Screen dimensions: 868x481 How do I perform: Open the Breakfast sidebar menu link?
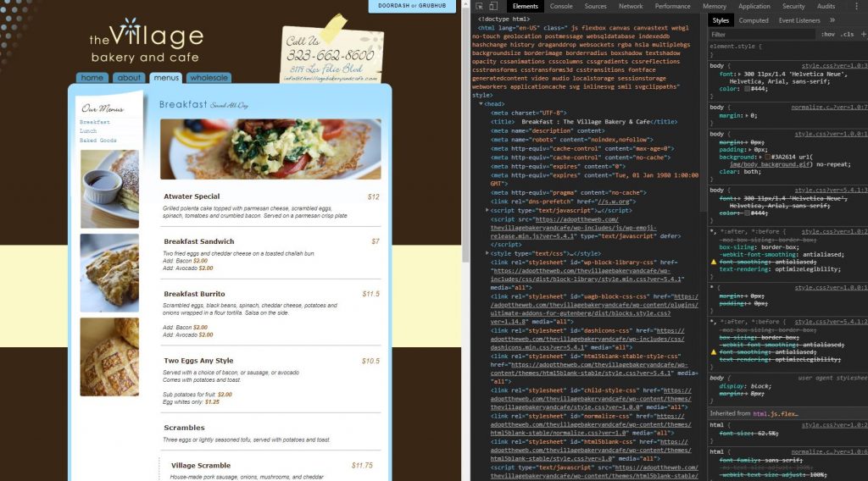(x=95, y=122)
